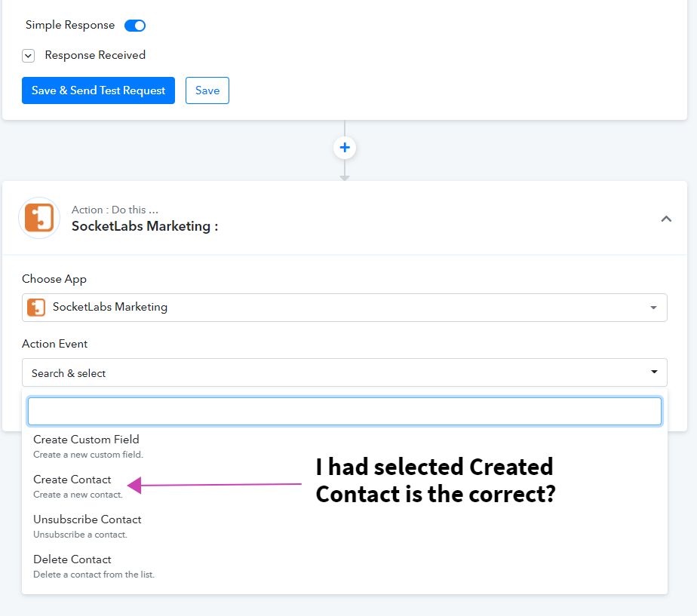Click the Choose App label
This screenshot has width=697, height=616.
(54, 279)
